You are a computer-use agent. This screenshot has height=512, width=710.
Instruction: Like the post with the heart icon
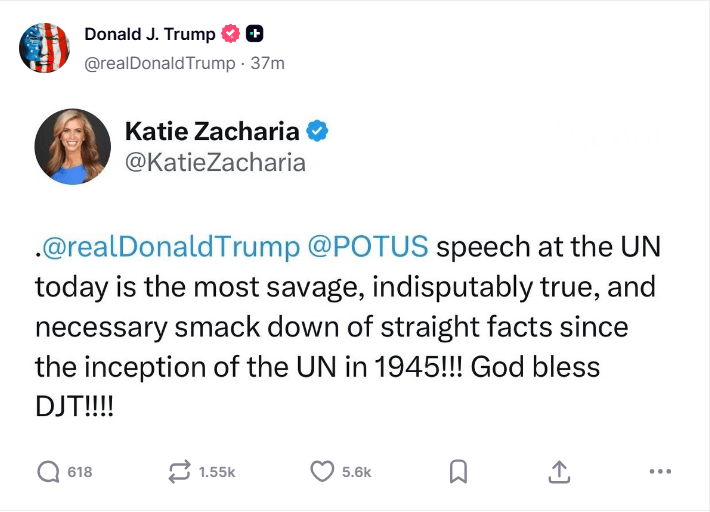pyautogui.click(x=321, y=471)
